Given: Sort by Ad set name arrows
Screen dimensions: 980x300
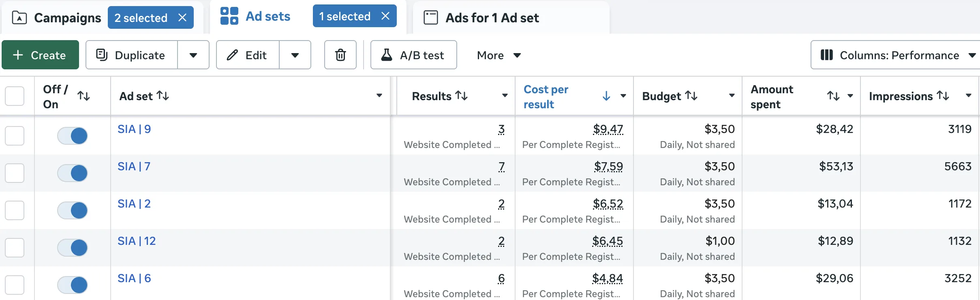Looking at the screenshot, I should 163,96.
